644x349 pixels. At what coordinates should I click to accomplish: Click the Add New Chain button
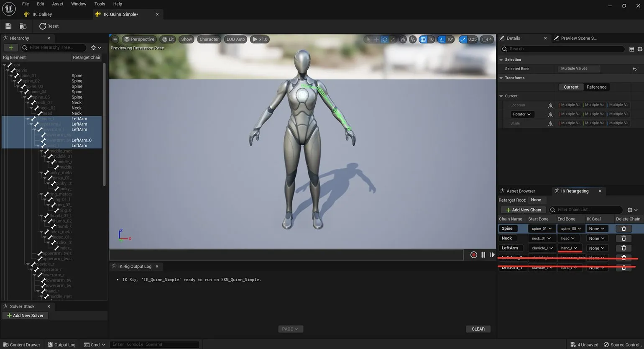point(523,210)
